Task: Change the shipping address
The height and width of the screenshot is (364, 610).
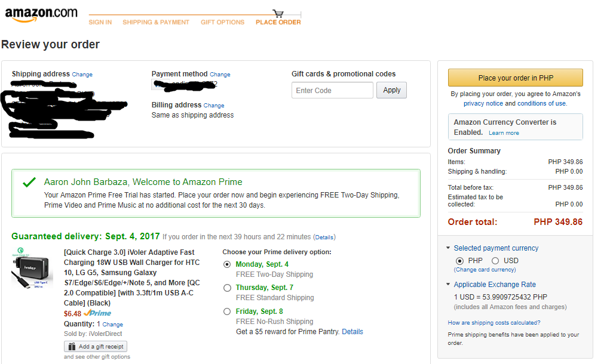Action: 82,75
